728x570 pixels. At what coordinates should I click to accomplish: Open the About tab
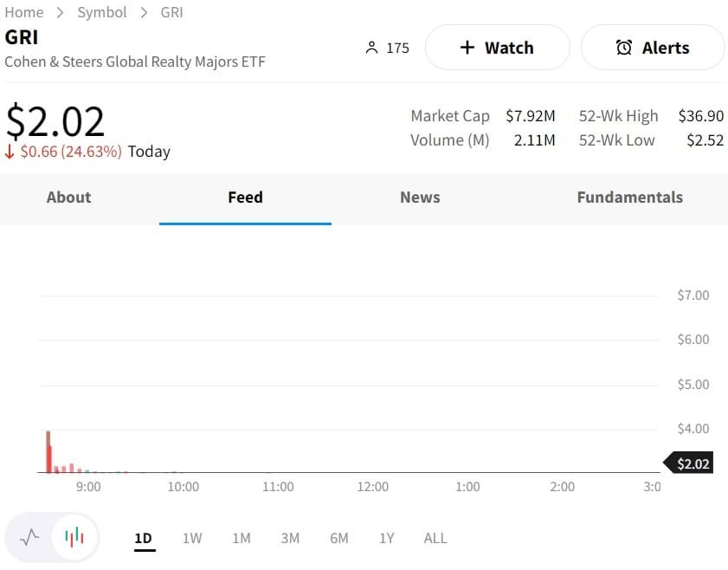[68, 198]
